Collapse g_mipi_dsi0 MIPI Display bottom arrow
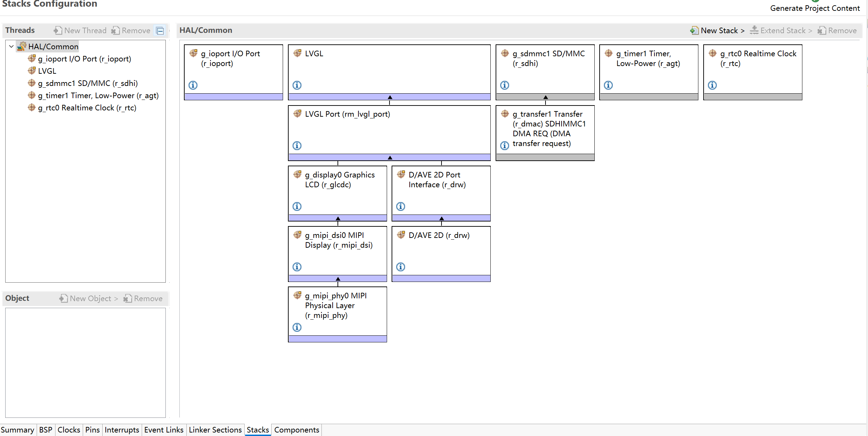Image resolution: width=868 pixels, height=436 pixels. [338, 279]
